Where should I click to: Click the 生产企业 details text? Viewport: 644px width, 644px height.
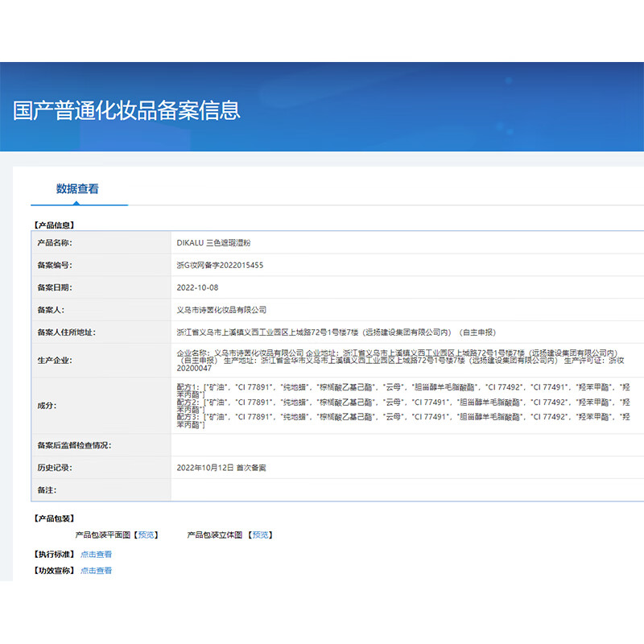tap(402, 360)
